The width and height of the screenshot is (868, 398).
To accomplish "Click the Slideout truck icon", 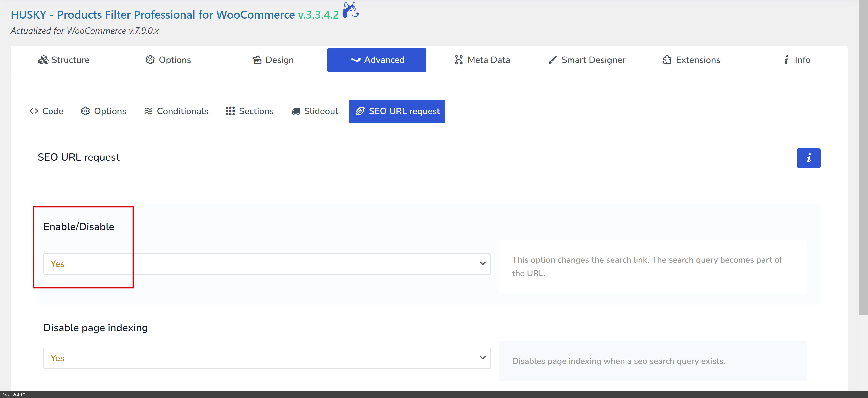I will (295, 111).
